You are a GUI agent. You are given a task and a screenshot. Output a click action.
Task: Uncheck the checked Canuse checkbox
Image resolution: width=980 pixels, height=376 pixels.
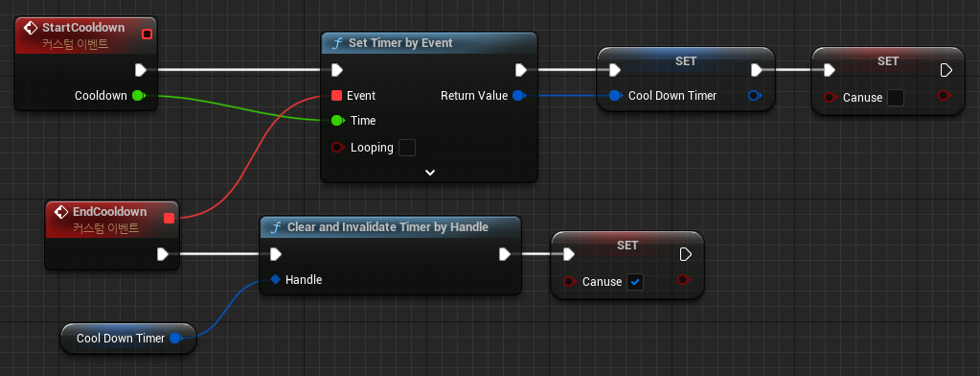coord(635,282)
